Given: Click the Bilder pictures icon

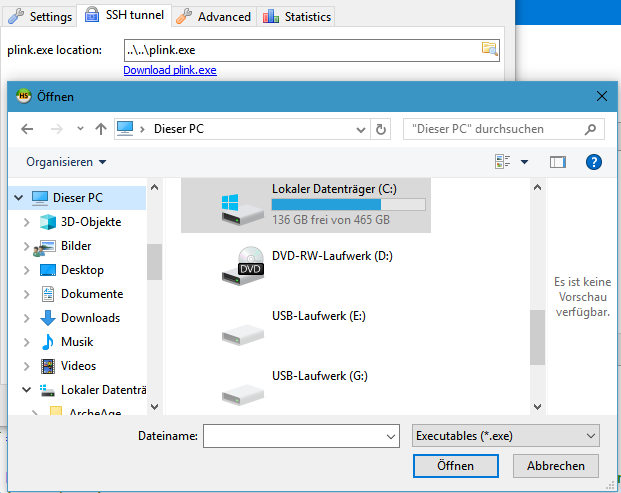Looking at the screenshot, I should tap(44, 247).
